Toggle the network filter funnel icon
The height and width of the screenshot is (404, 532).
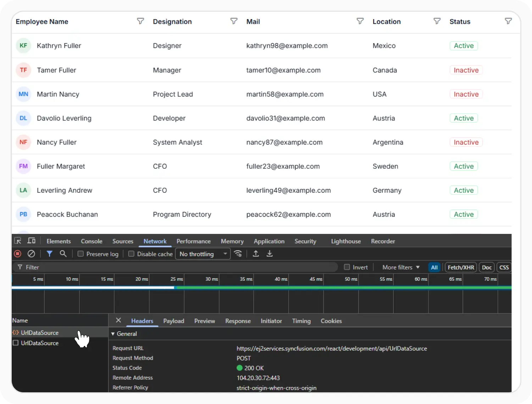pos(50,254)
